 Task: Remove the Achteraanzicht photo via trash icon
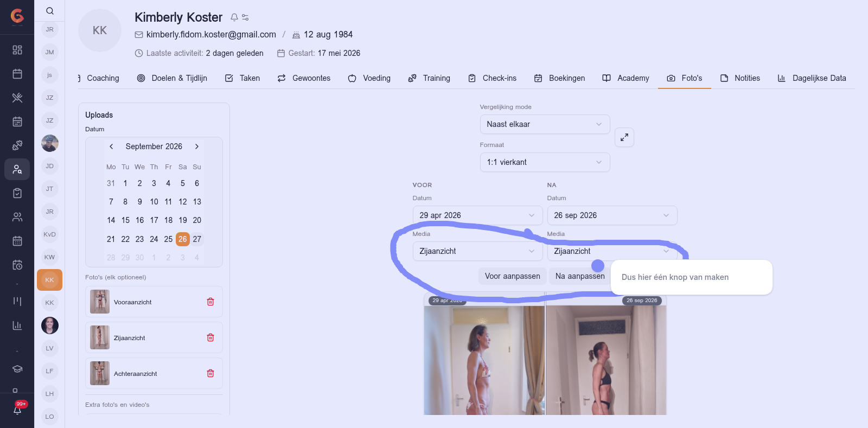[210, 373]
